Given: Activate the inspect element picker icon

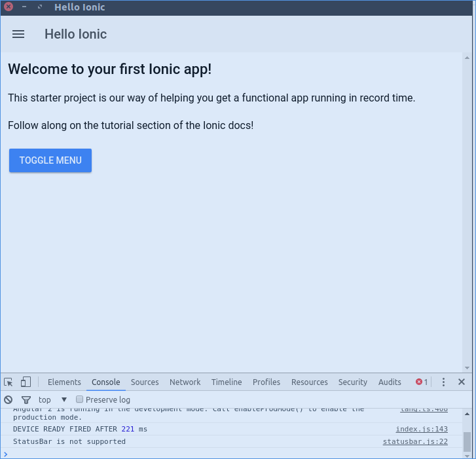Looking at the screenshot, I should [9, 382].
